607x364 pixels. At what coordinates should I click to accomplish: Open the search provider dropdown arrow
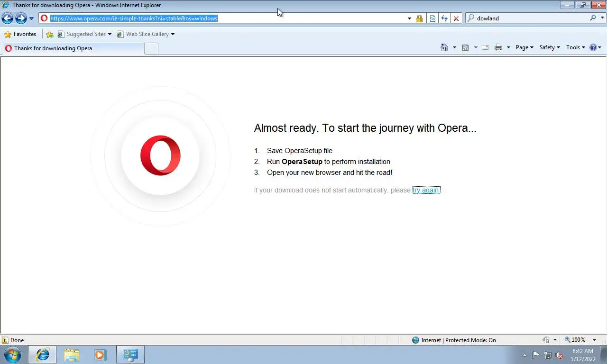point(602,18)
